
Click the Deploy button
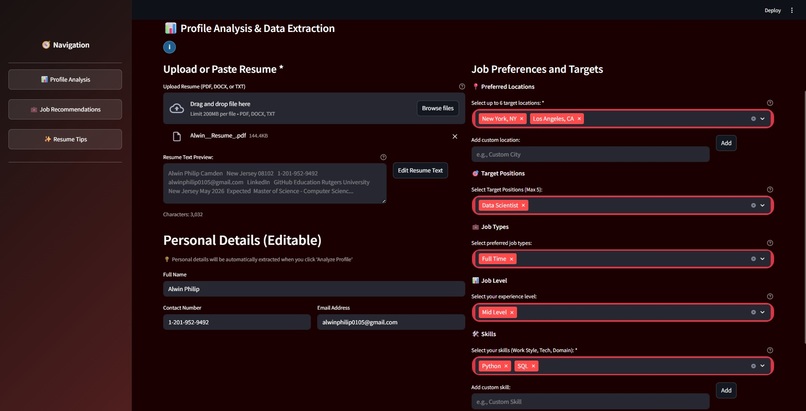click(x=773, y=10)
